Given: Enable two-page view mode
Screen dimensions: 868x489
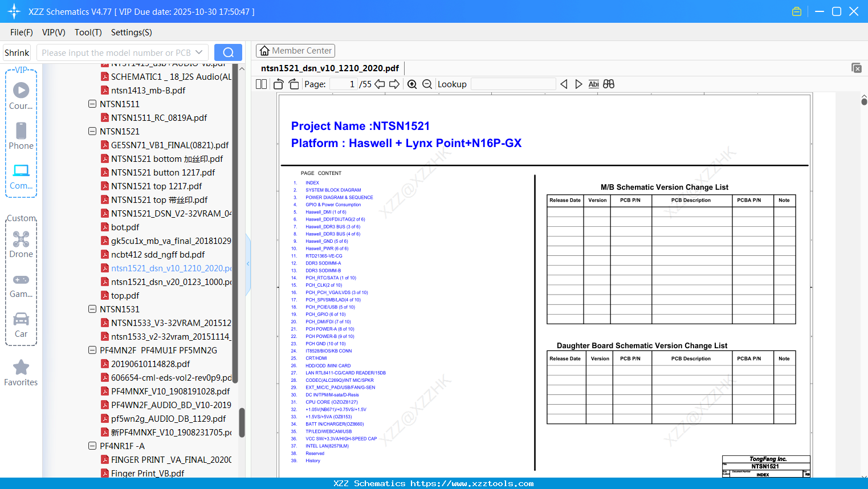Looking at the screenshot, I should (260, 84).
